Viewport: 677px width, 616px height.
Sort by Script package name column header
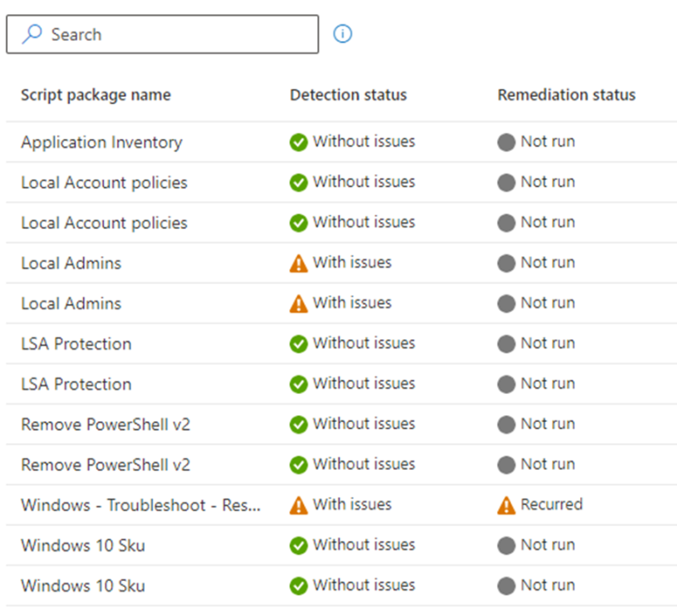point(96,95)
